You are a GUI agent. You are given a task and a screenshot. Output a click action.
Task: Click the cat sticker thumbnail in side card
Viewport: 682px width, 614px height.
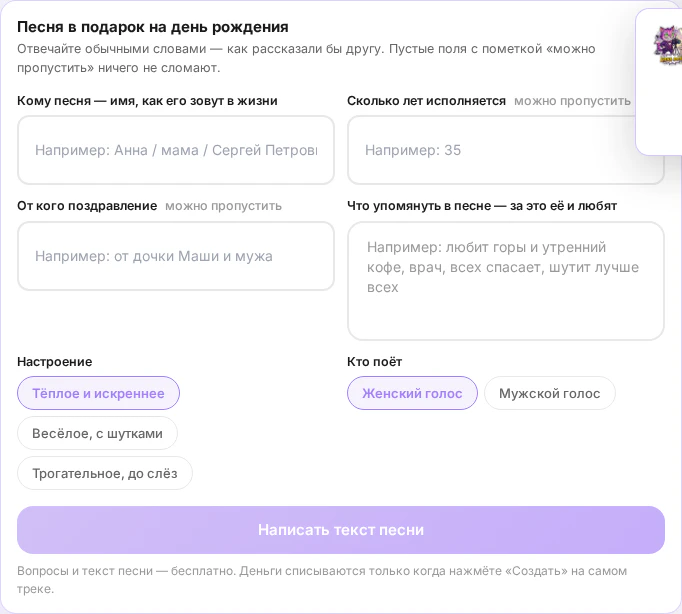[668, 46]
